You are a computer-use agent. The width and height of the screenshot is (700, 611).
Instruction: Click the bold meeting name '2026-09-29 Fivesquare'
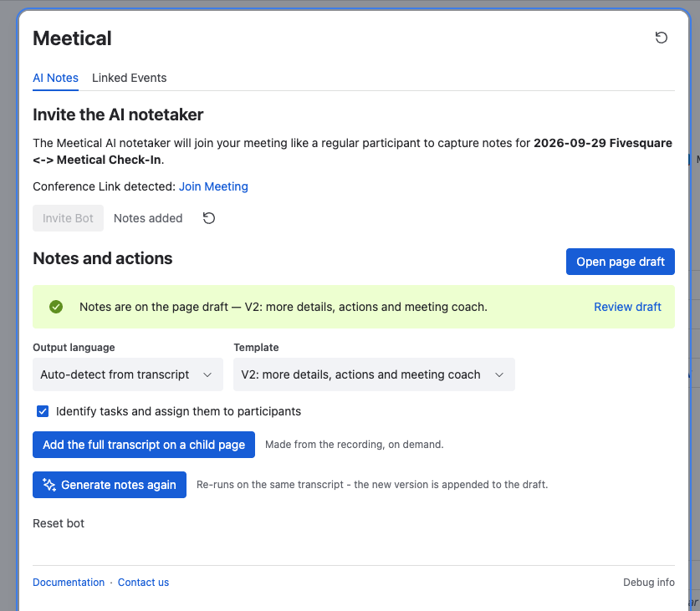click(603, 143)
